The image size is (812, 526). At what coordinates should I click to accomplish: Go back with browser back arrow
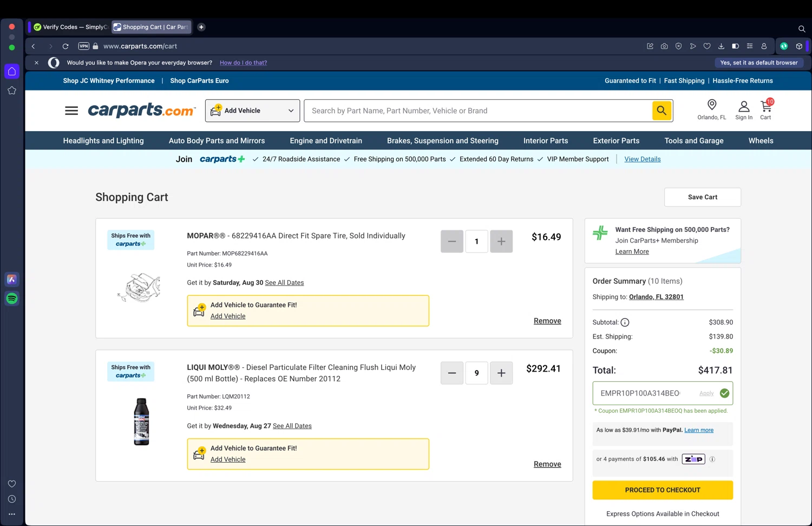[x=34, y=46]
